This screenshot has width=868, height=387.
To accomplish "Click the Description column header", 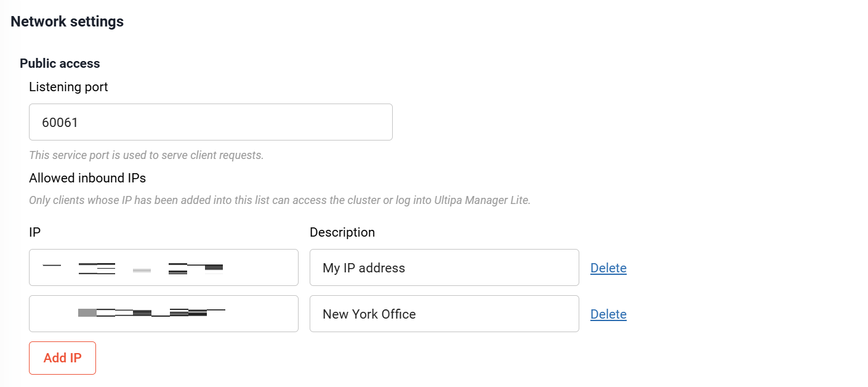I will pos(342,232).
